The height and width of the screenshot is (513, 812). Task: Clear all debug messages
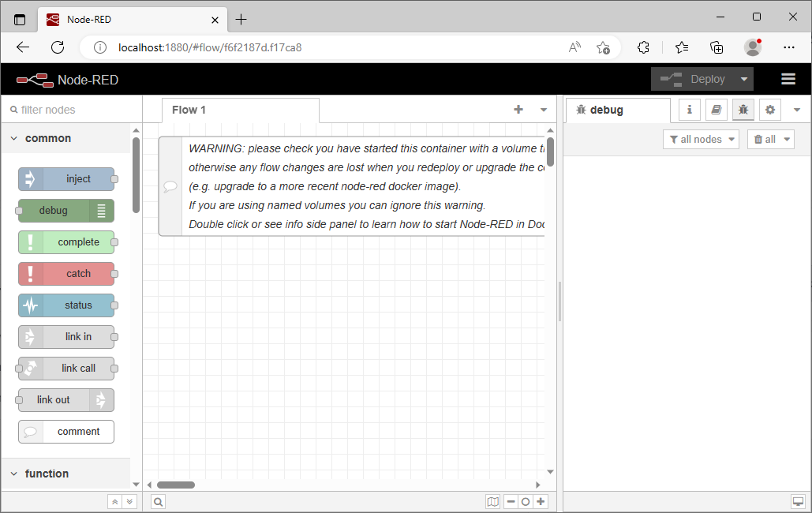(765, 140)
